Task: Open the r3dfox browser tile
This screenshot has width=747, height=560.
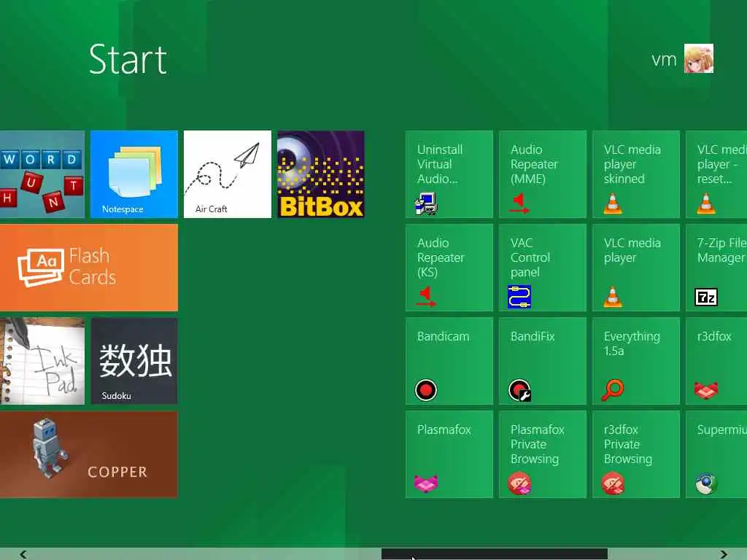Action: (x=716, y=361)
